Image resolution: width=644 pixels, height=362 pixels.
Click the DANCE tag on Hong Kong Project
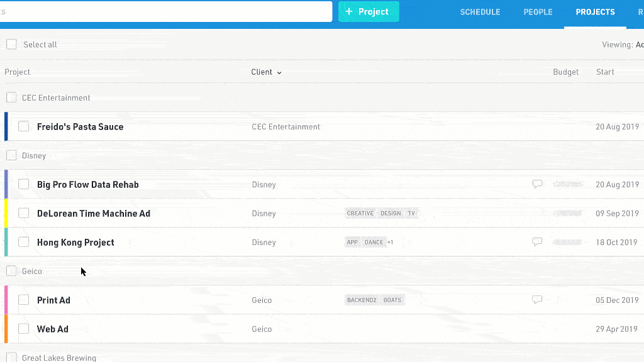point(374,243)
